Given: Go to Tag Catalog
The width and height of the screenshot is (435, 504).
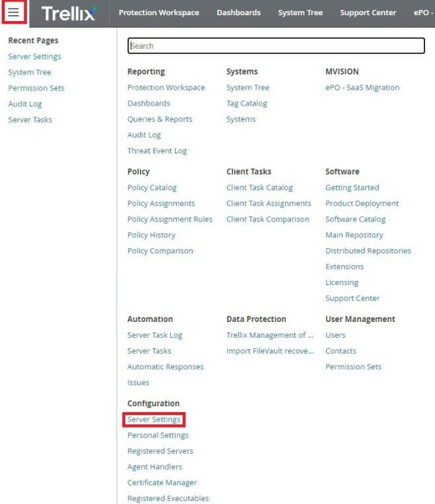Looking at the screenshot, I should point(246,104).
